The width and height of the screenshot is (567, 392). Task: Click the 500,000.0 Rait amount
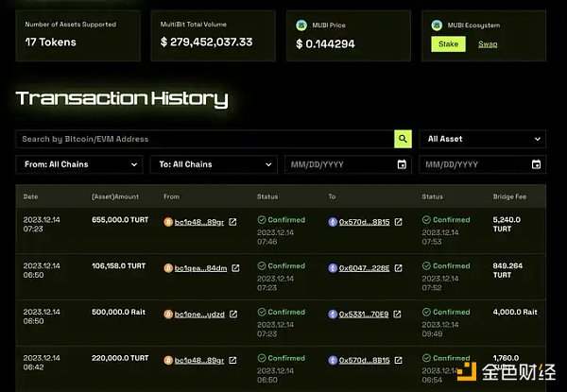point(119,312)
